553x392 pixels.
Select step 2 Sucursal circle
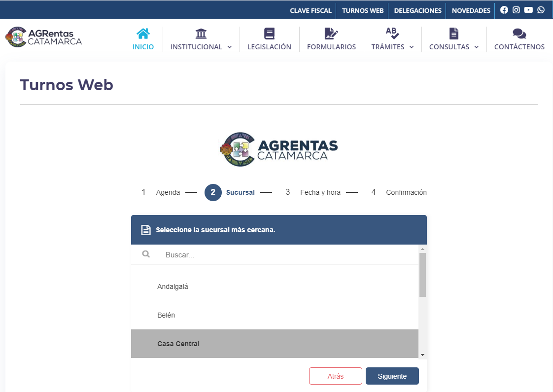pyautogui.click(x=213, y=192)
